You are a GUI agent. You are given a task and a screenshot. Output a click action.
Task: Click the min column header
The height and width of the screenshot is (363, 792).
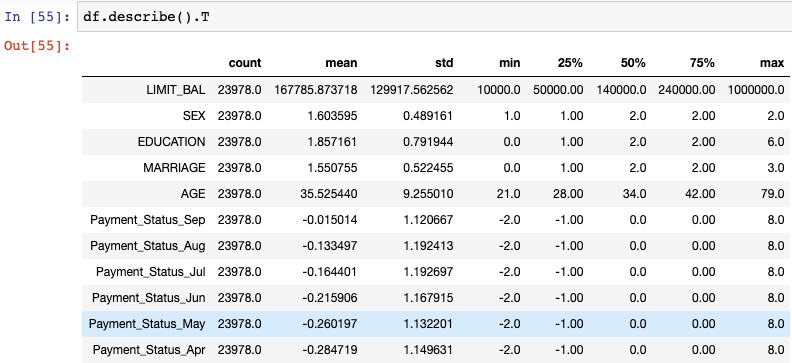pyautogui.click(x=509, y=63)
